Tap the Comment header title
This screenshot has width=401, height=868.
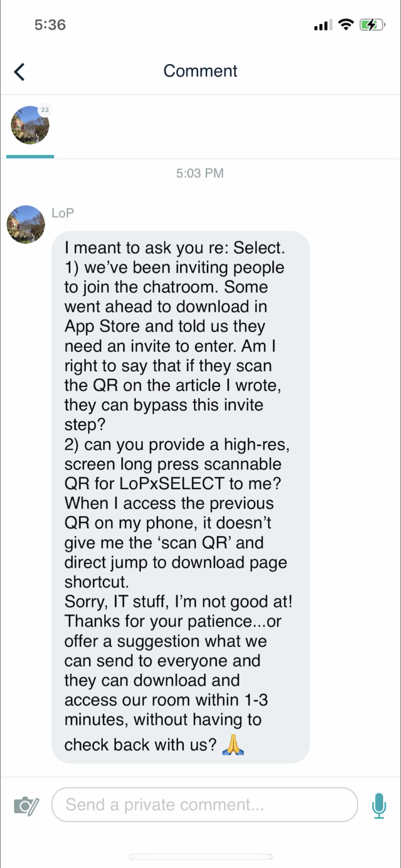click(x=200, y=71)
